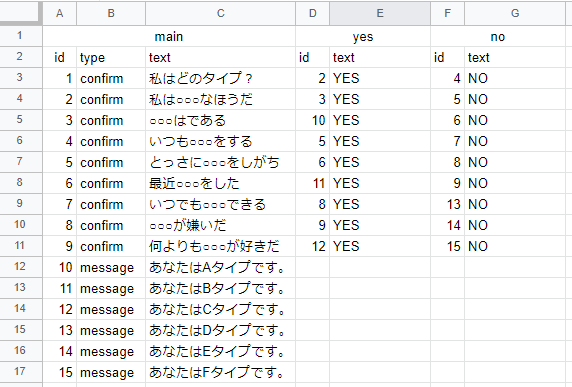
Task: Click the 'id' label in column F
Action: (447, 57)
